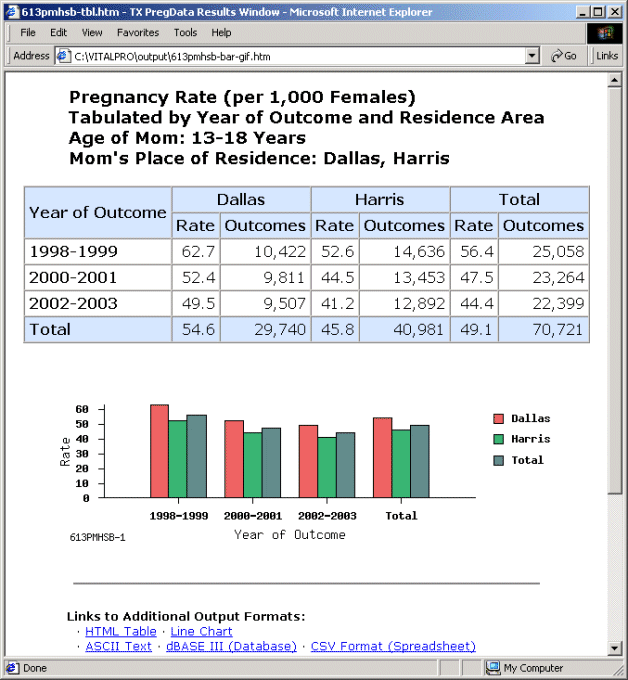Open the View menu
Screen dimensions: 628x680
(92, 33)
